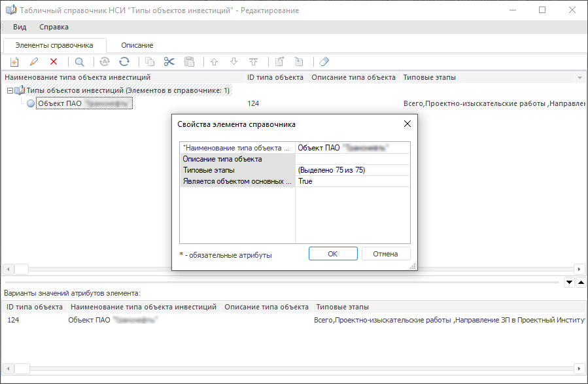The width and height of the screenshot is (588, 384).
Task: Click the lower table scrollbar left arrow
Action: tap(9, 368)
